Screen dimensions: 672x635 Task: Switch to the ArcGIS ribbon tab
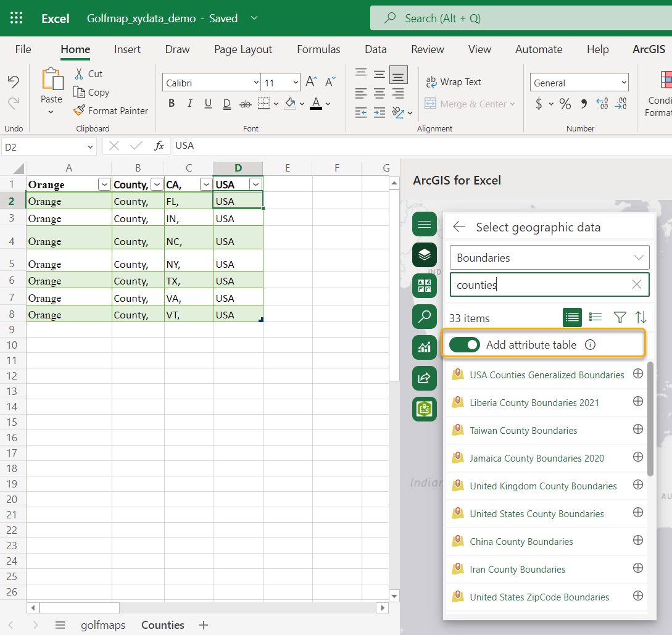point(649,49)
